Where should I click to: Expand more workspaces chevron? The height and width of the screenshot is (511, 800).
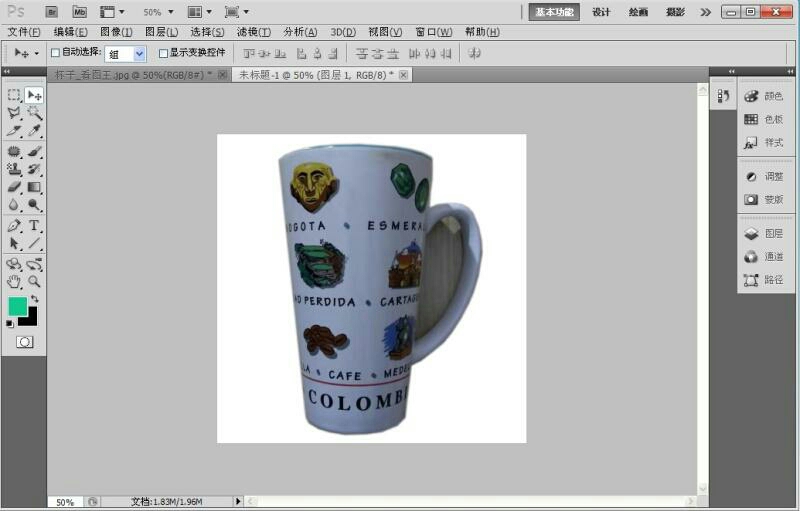point(706,12)
